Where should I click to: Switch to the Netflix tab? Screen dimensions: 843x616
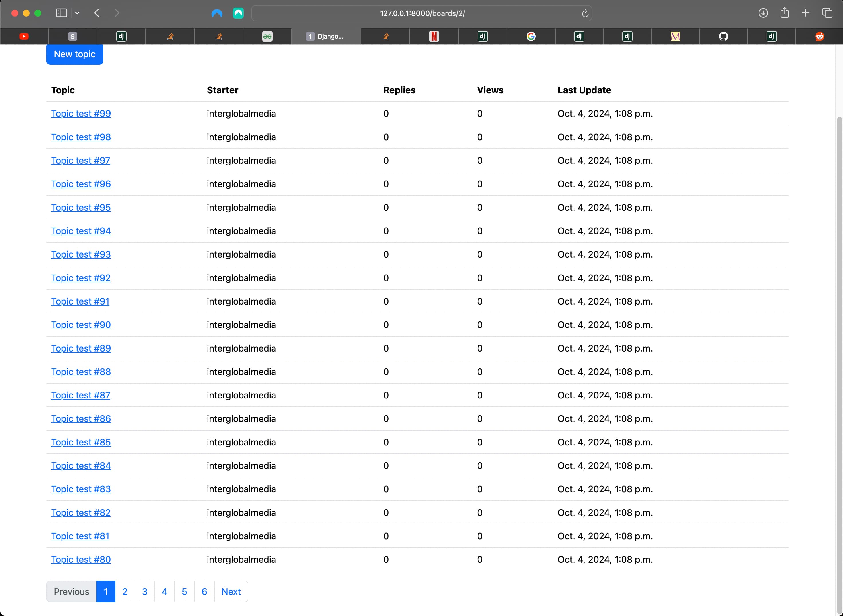tap(434, 36)
